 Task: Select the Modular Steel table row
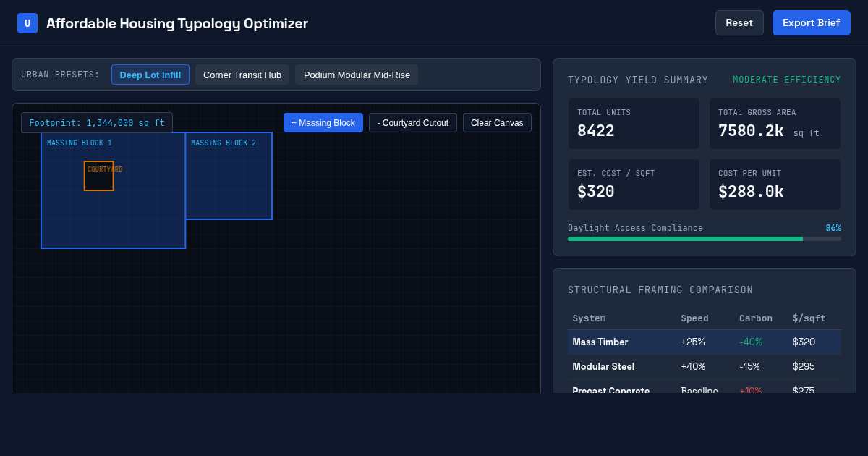(x=705, y=367)
